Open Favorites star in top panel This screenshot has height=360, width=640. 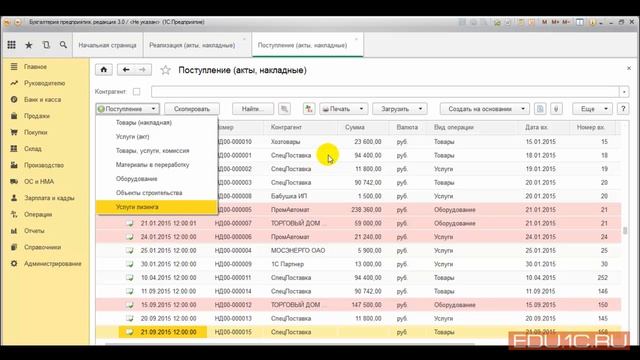(29, 45)
